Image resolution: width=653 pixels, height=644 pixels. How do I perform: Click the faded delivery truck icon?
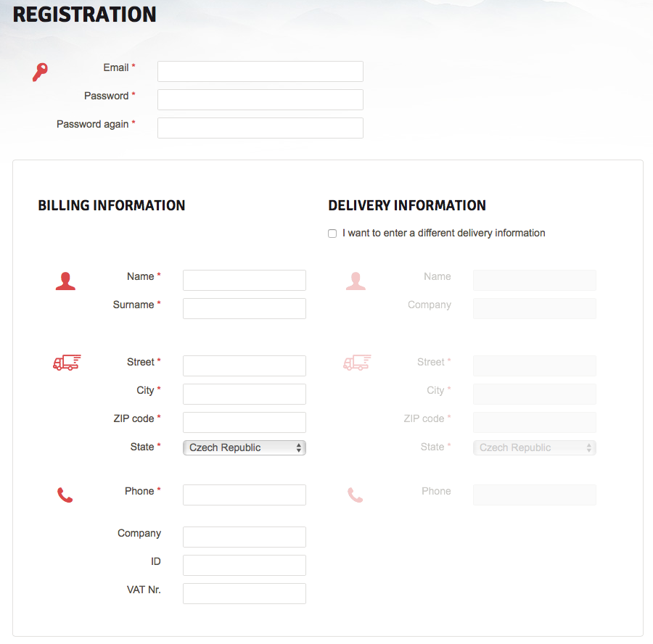[x=357, y=363]
